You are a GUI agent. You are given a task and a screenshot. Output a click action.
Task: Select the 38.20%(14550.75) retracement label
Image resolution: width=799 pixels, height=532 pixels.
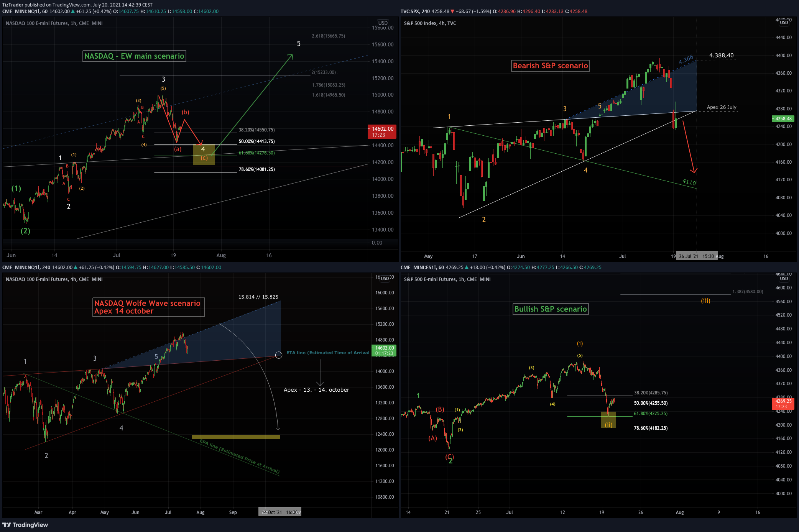coord(256,130)
